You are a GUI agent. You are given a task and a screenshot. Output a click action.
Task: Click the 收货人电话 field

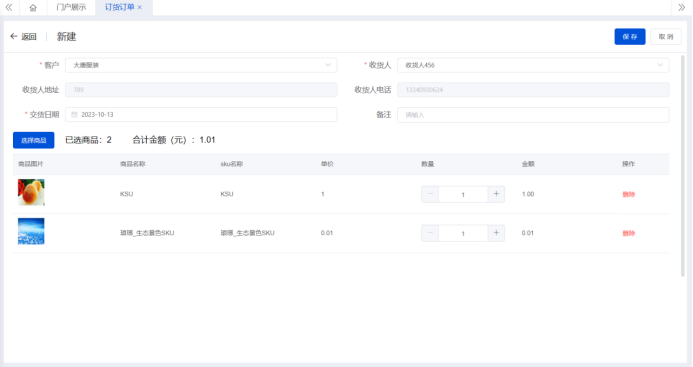(533, 90)
